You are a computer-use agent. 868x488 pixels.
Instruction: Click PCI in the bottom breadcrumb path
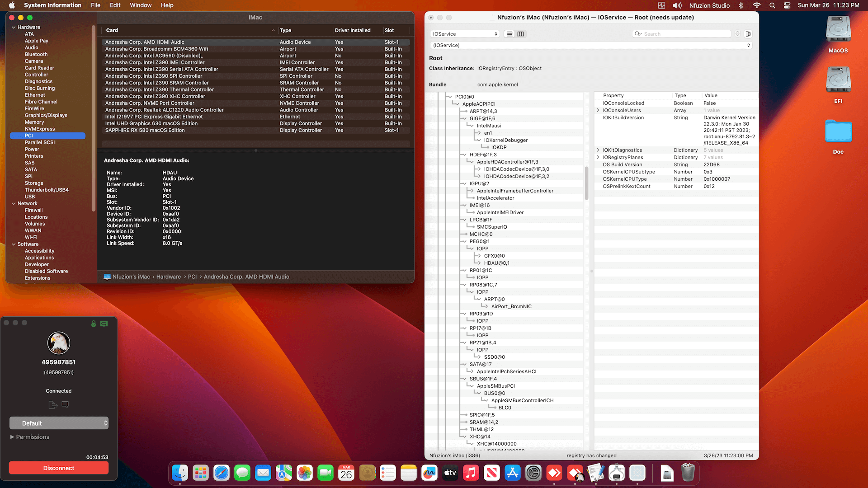pyautogui.click(x=192, y=277)
